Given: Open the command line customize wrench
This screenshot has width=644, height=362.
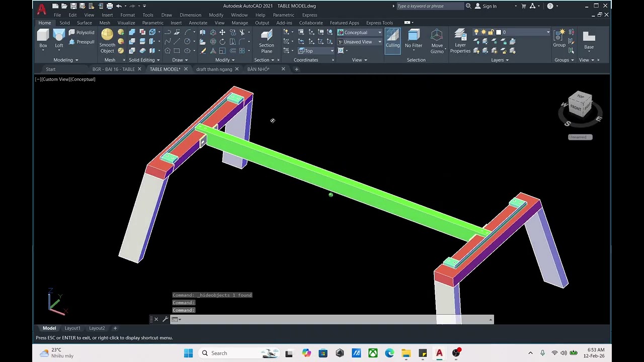Looking at the screenshot, I should click(165, 319).
